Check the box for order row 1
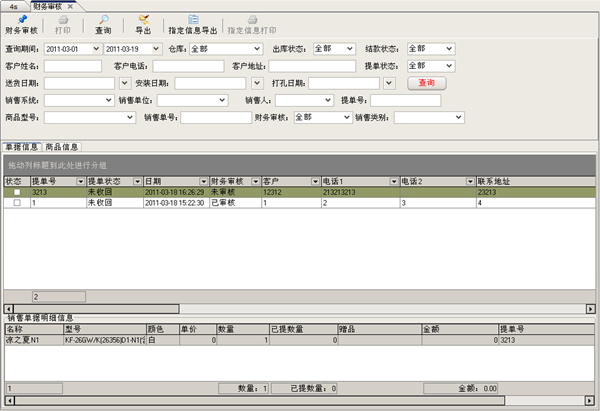Viewport: 600px width, 411px height. [16, 203]
